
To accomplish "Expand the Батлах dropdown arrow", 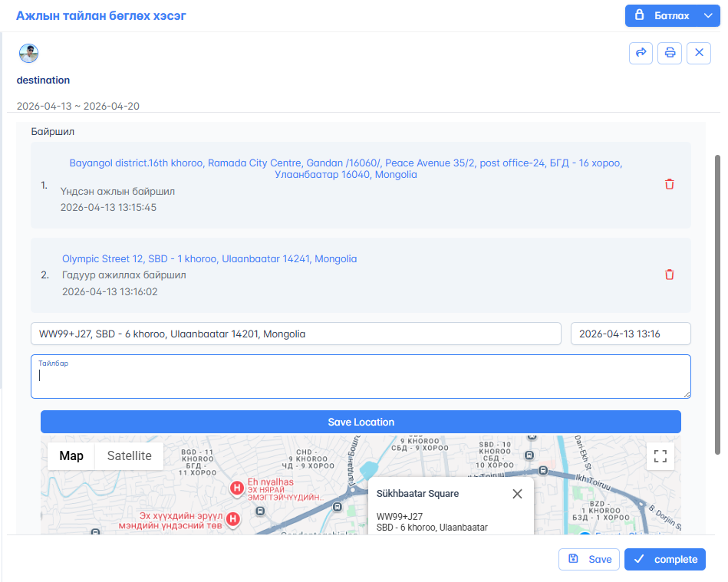I will click(709, 16).
